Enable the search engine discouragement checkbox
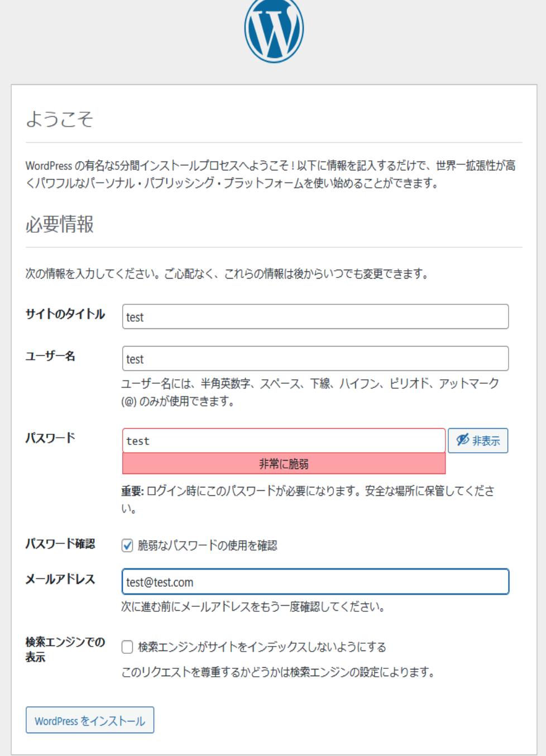This screenshot has height=756, width=546. [128, 647]
